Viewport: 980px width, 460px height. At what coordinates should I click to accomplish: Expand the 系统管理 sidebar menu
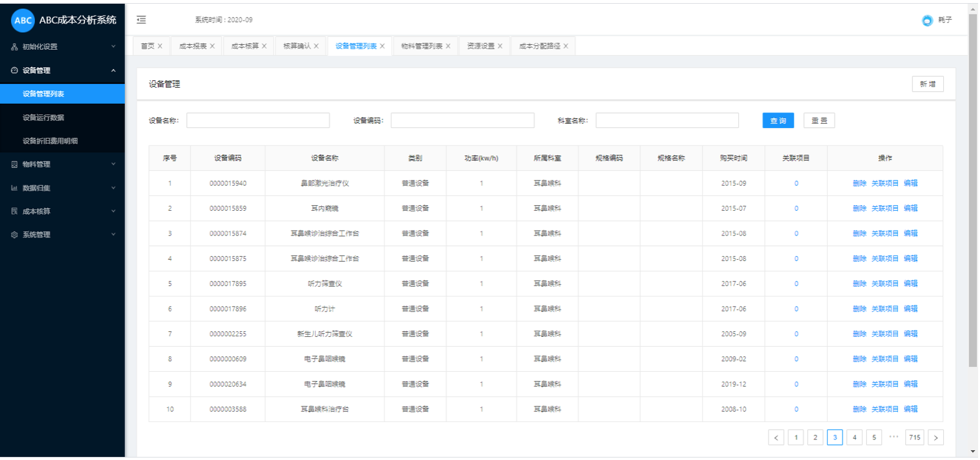pyautogui.click(x=62, y=235)
